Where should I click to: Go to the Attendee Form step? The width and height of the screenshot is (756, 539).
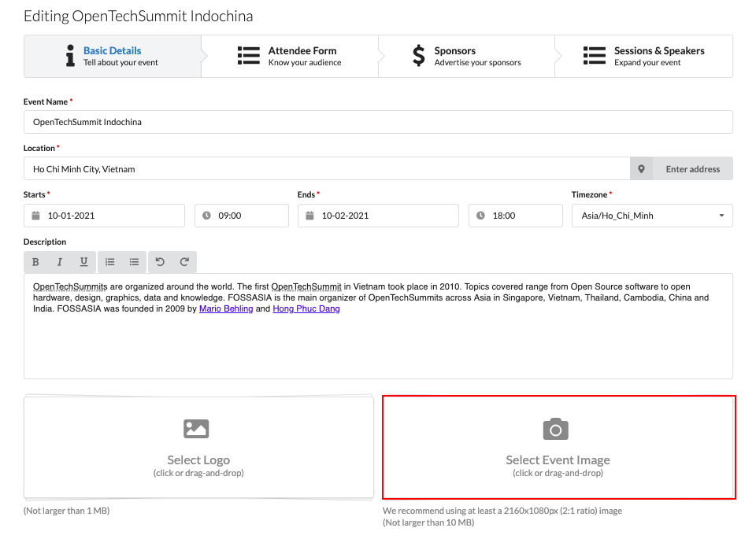(x=290, y=57)
